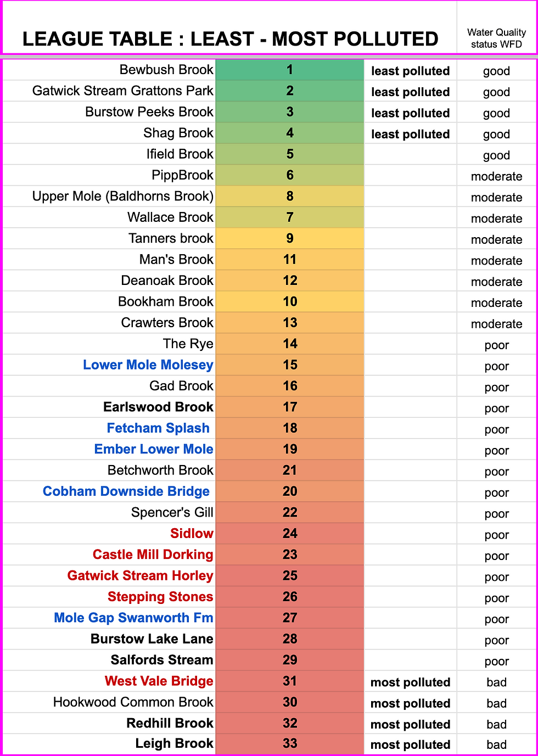The width and height of the screenshot is (538, 756).
Task: Click the Cobham Downside Bridge link
Action: click(x=126, y=491)
